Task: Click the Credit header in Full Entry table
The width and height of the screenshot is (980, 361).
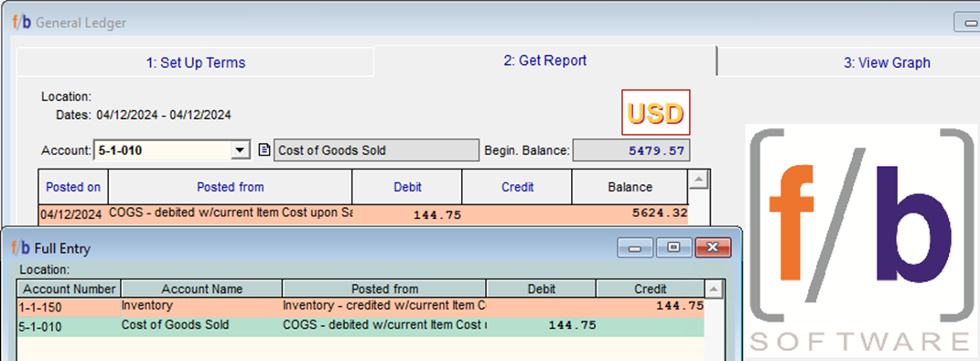Action: click(x=650, y=289)
